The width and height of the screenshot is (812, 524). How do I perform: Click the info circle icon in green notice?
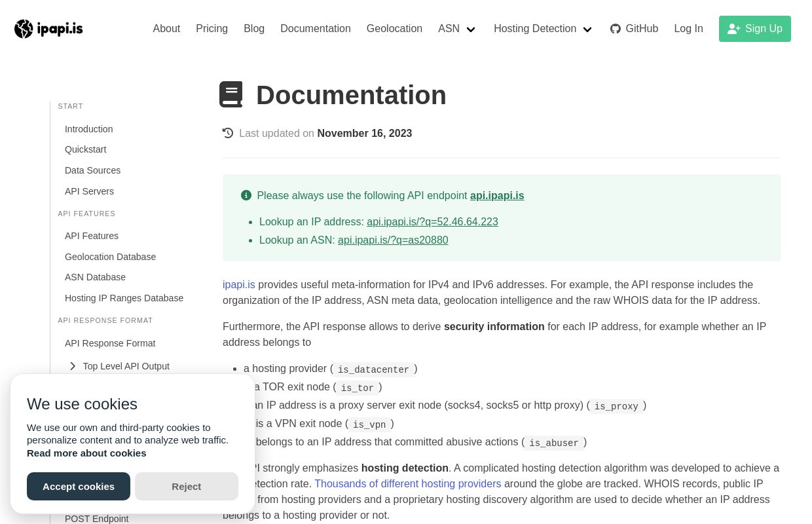click(x=246, y=195)
